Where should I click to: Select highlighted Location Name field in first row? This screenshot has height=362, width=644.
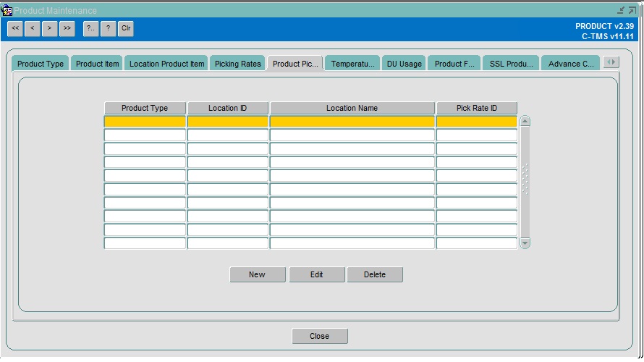(352, 122)
